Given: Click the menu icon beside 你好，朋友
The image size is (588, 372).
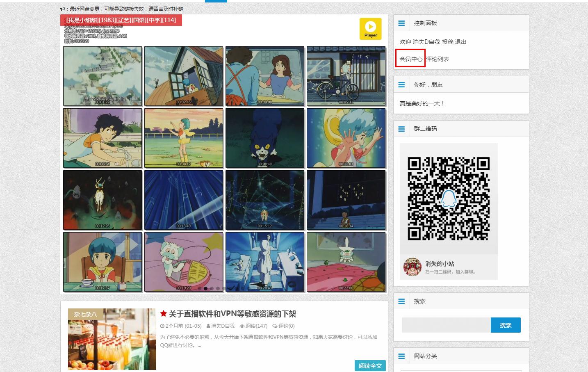Looking at the screenshot, I should 401,85.
